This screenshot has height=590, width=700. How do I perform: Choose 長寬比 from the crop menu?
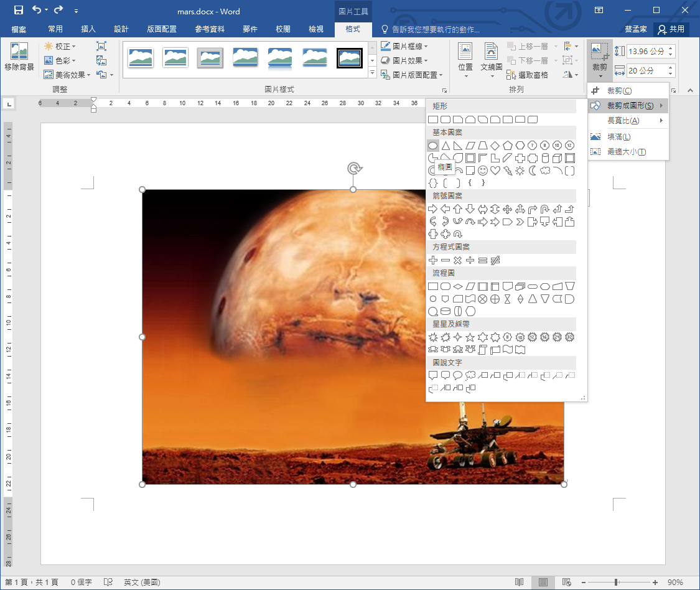pyautogui.click(x=623, y=121)
